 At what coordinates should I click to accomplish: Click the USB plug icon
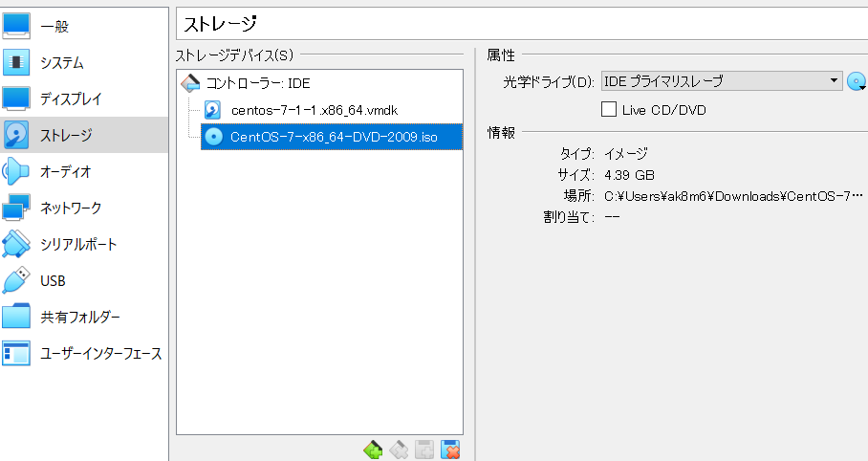click(x=16, y=280)
